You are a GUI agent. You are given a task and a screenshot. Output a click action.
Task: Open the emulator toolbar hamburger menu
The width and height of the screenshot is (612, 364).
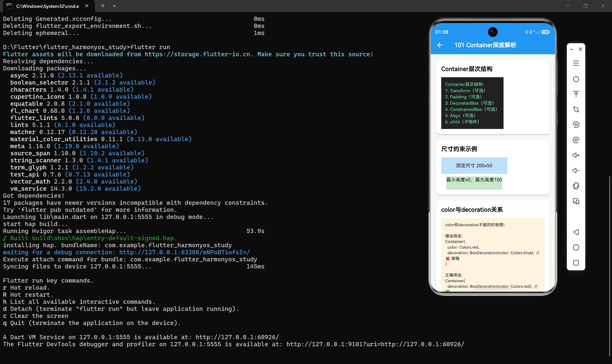(x=576, y=63)
